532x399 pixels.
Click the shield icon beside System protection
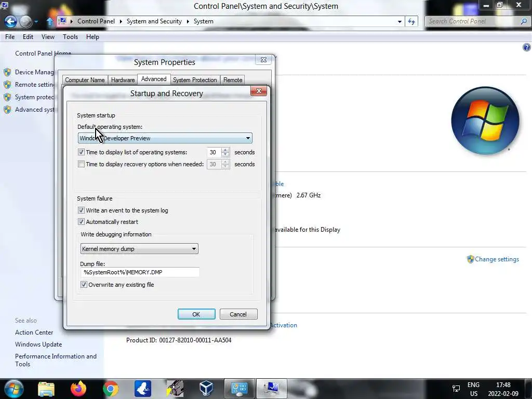(7, 97)
